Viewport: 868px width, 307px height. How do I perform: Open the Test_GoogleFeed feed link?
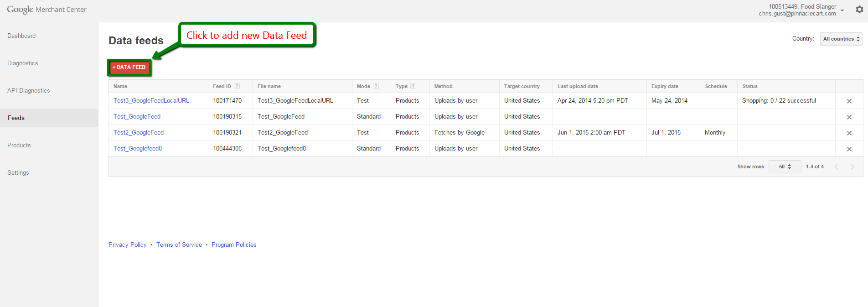pos(137,116)
